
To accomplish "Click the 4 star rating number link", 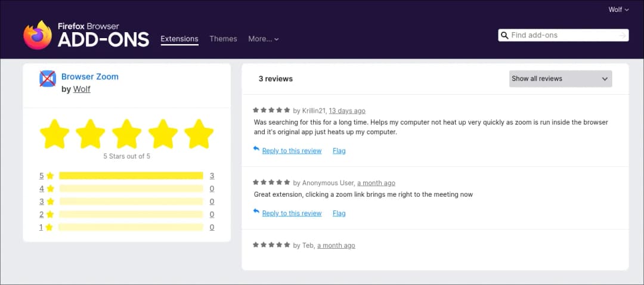I will pos(42,188).
